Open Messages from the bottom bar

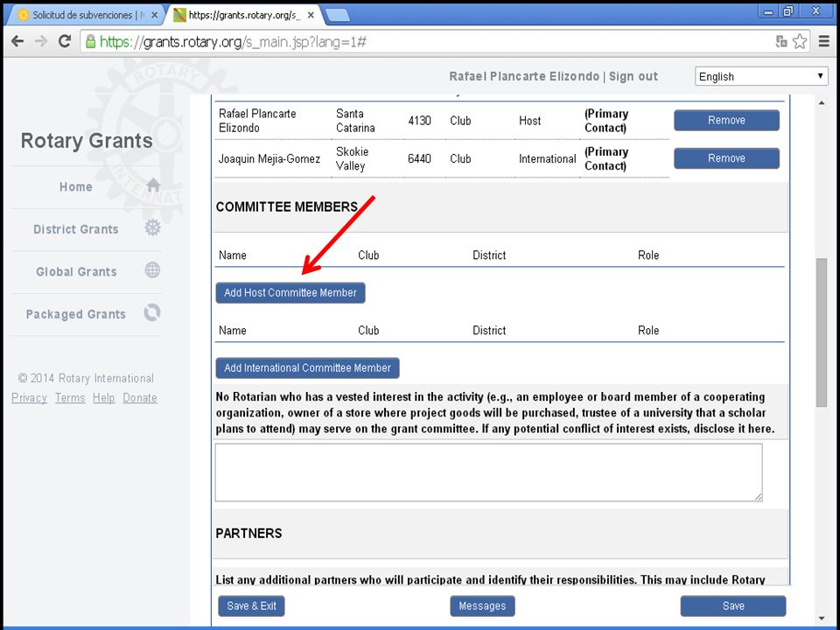(x=482, y=605)
